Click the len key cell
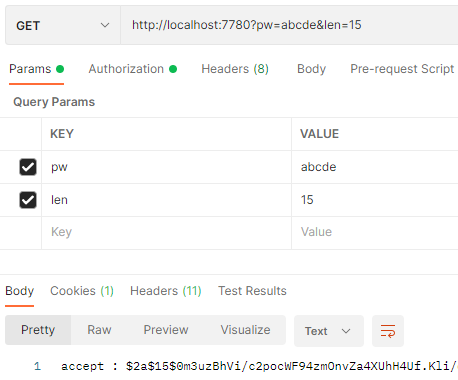Viewport: 458px width, 380px height. 166,200
